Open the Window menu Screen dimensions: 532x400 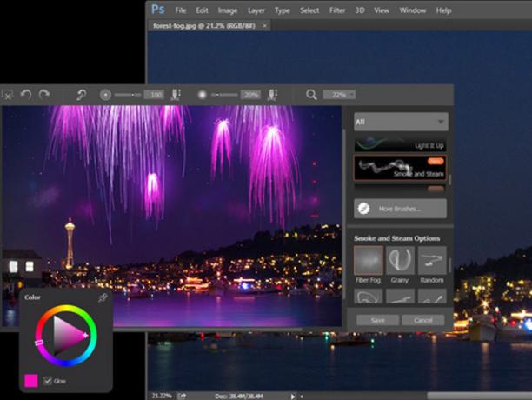[413, 10]
